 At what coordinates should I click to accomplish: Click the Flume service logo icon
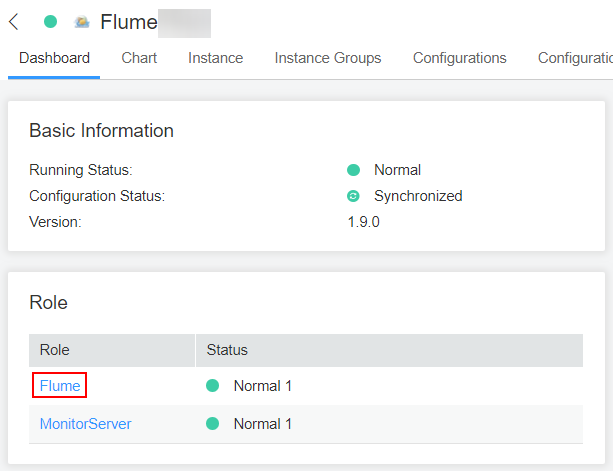coord(82,22)
